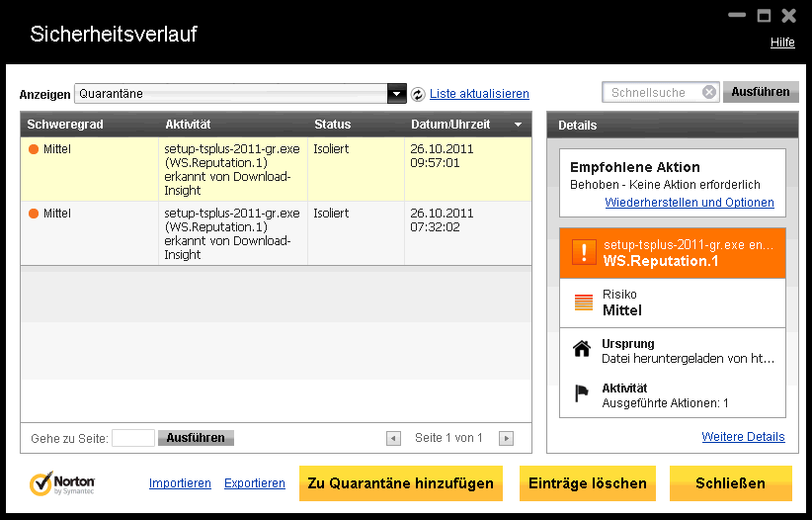The height and width of the screenshot is (520, 812).
Task: Click the Aktivität flag icon
Action: point(583,394)
